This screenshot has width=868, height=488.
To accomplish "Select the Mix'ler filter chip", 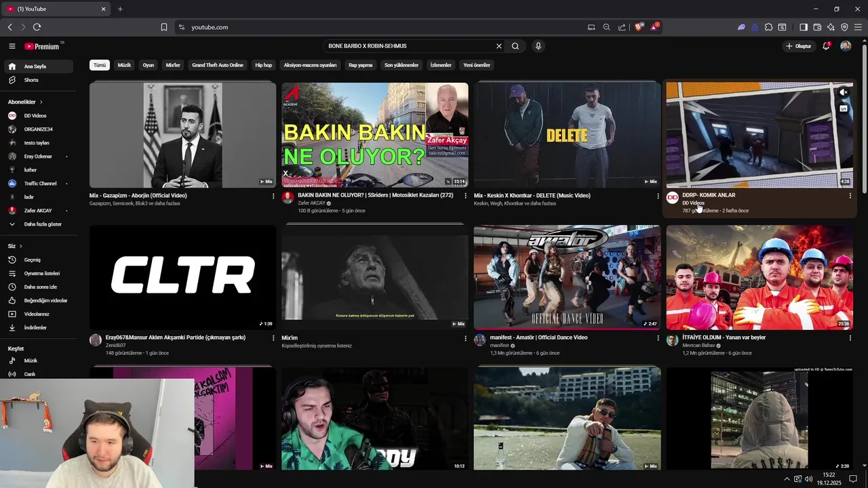I will pos(173,65).
